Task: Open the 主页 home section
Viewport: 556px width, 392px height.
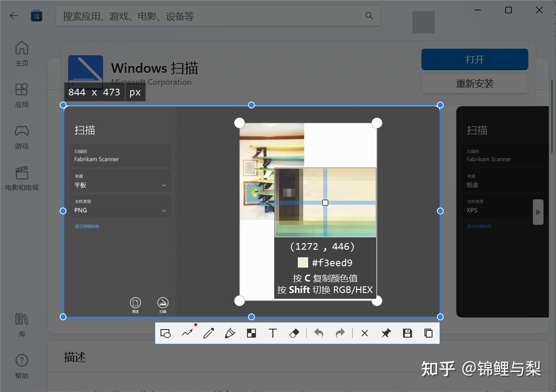Action: click(x=22, y=54)
